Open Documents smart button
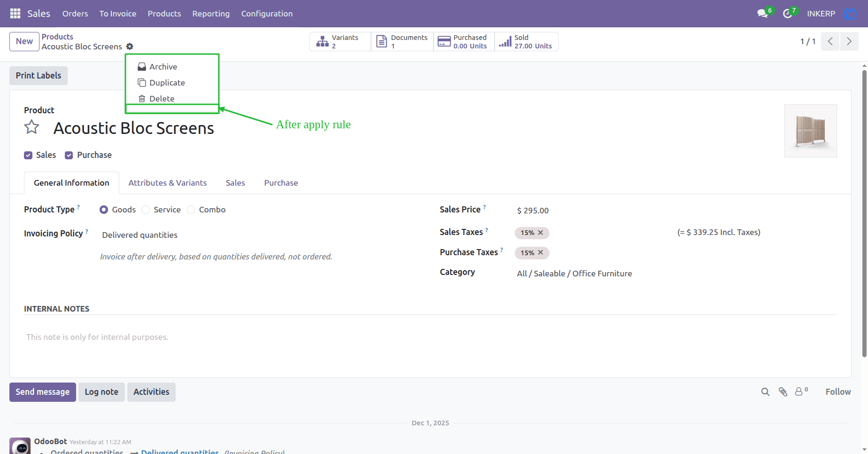Screen dimensions: 868x454 click(402, 41)
